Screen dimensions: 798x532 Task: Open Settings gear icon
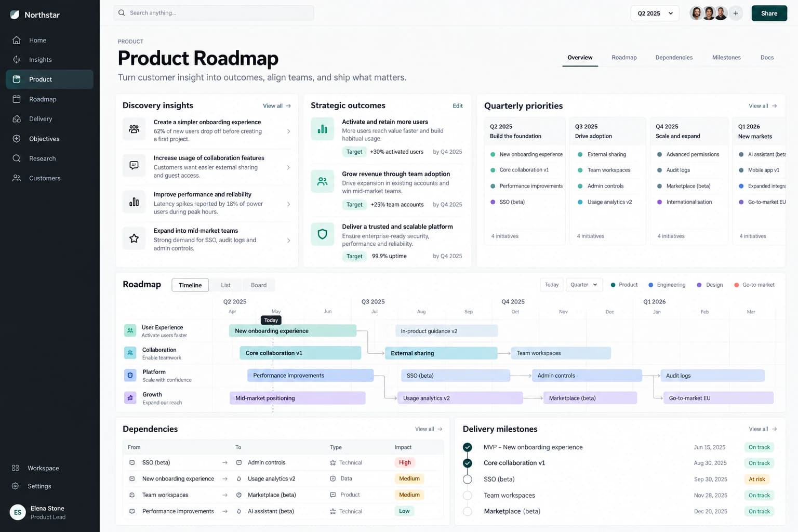[16, 486]
